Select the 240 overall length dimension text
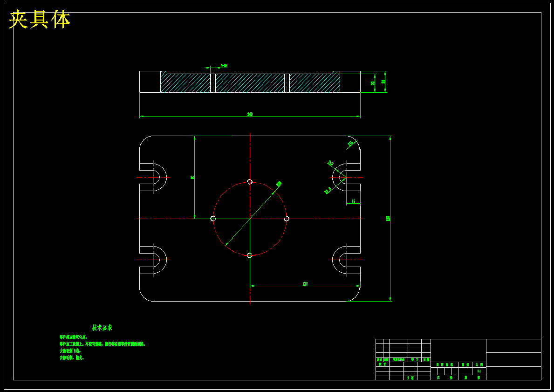Image resolution: width=554 pixels, height=392 pixels. coord(250,114)
